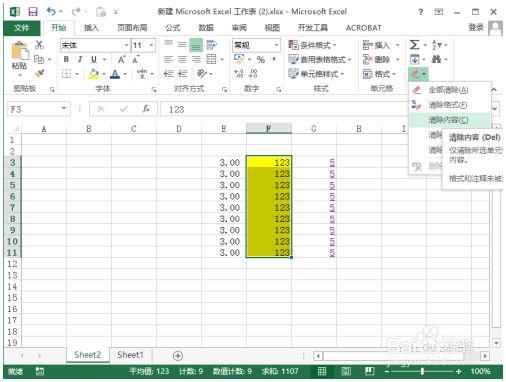Click inside the formula bar showing 123
The width and height of the screenshot is (506, 382).
(x=283, y=109)
